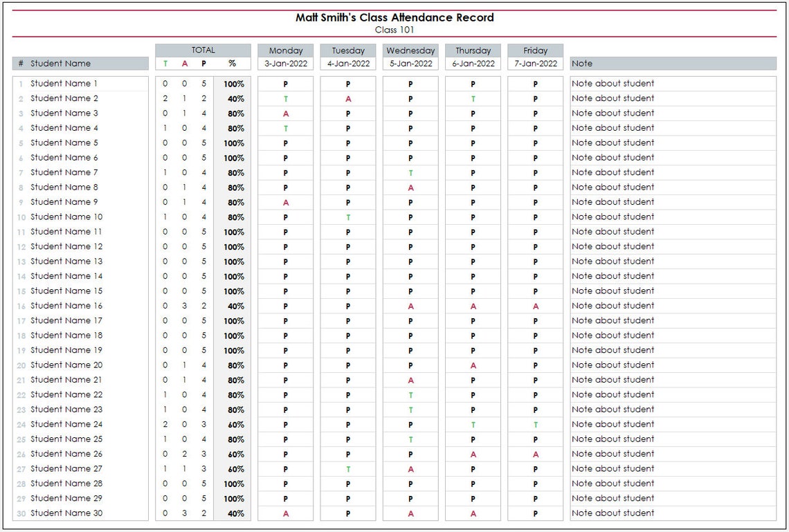This screenshot has height=532, width=789.
Task: Select the A mark for Student 3 on Monday
Action: [284, 113]
